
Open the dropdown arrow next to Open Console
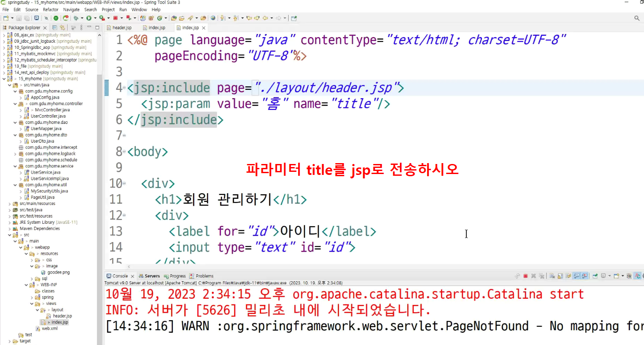click(x=623, y=276)
